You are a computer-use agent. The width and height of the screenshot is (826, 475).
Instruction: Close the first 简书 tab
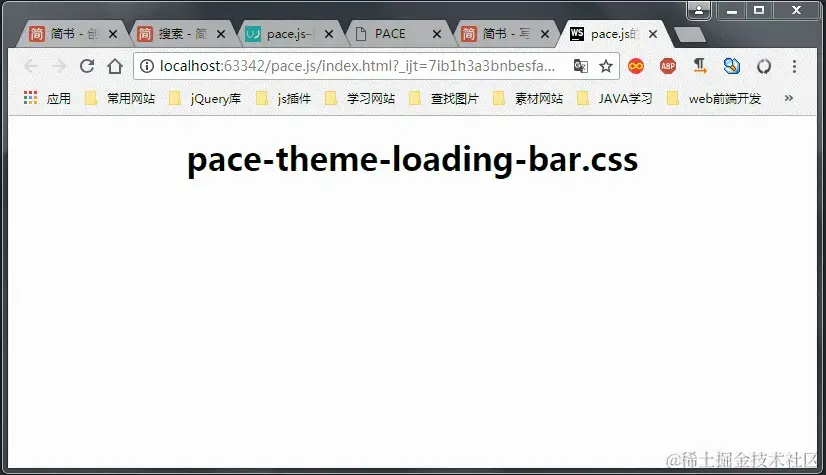pyautogui.click(x=113, y=34)
